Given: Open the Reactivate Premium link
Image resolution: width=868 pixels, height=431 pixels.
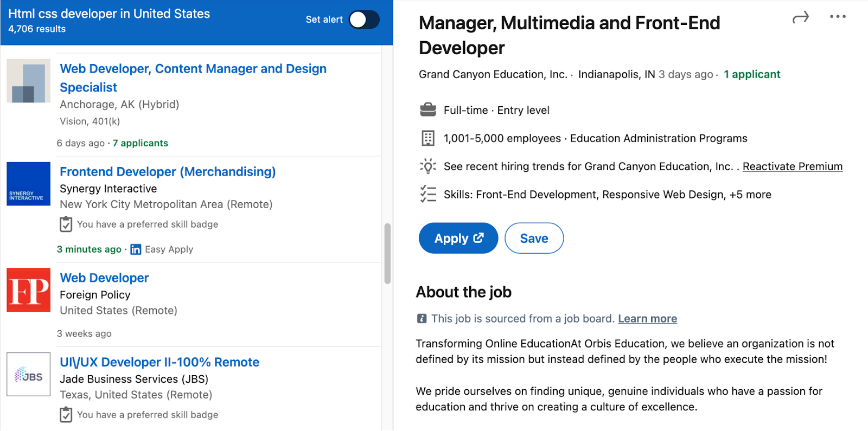Looking at the screenshot, I should tap(793, 166).
